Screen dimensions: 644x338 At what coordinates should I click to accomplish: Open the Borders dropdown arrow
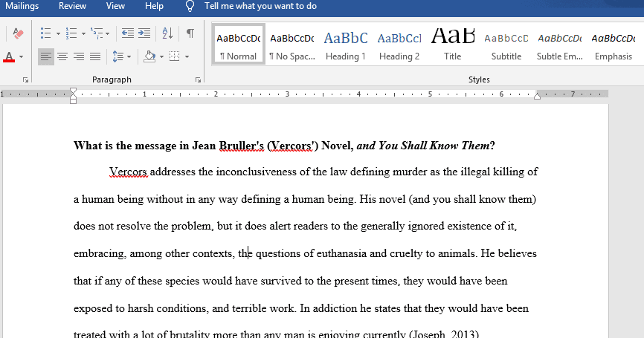click(x=187, y=56)
